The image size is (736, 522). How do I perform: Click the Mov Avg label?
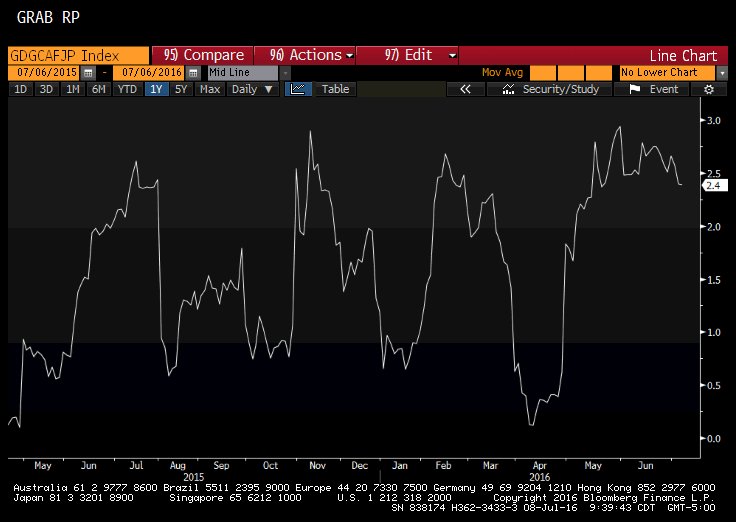pos(502,73)
